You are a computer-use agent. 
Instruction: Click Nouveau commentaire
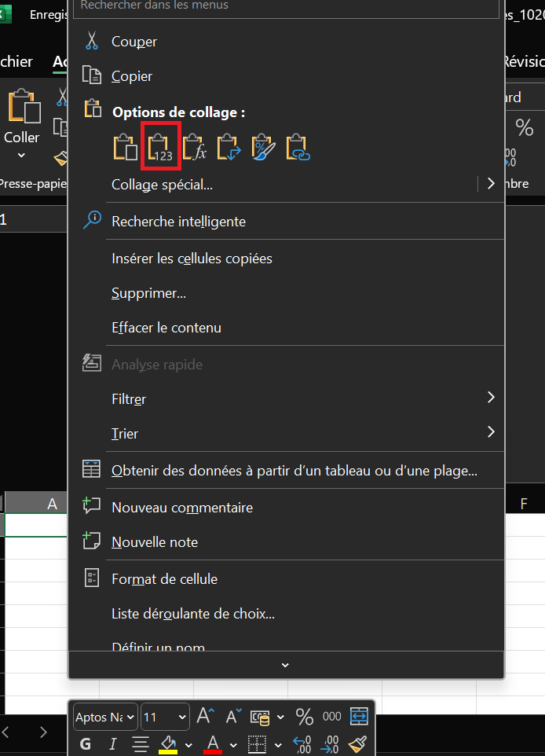coord(182,508)
